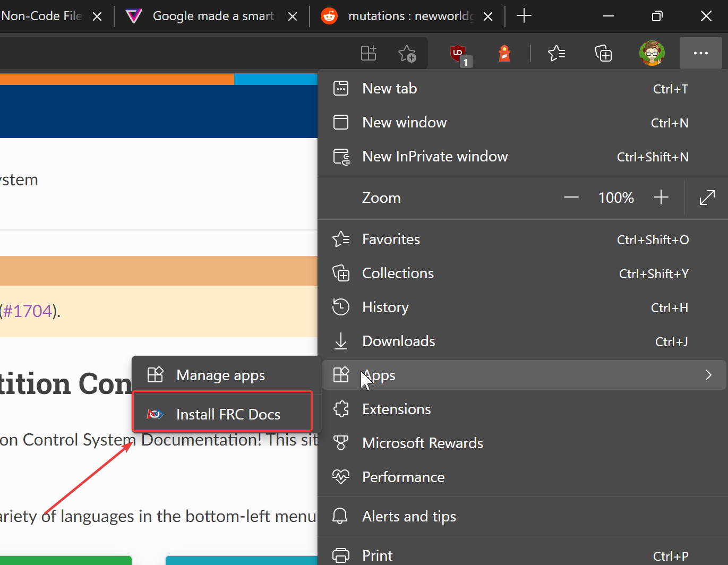Open the uBlock Origin extension popup

458,53
